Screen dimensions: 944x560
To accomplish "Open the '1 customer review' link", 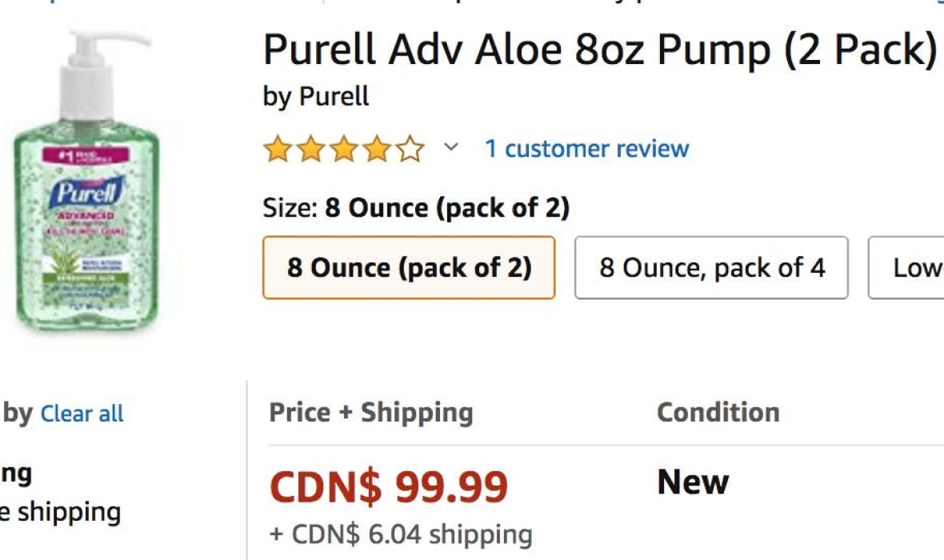I will coord(586,148).
